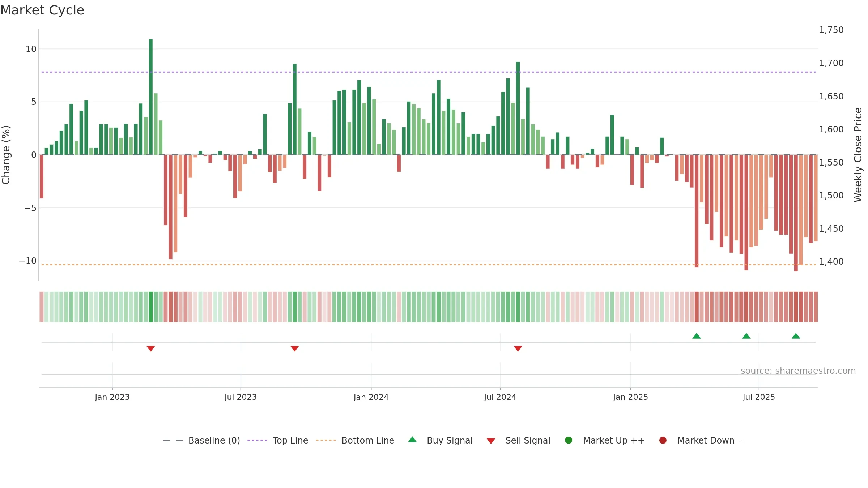Select the last buy signal marker after Jul 2025
This screenshot has width=868, height=488.
(x=796, y=336)
